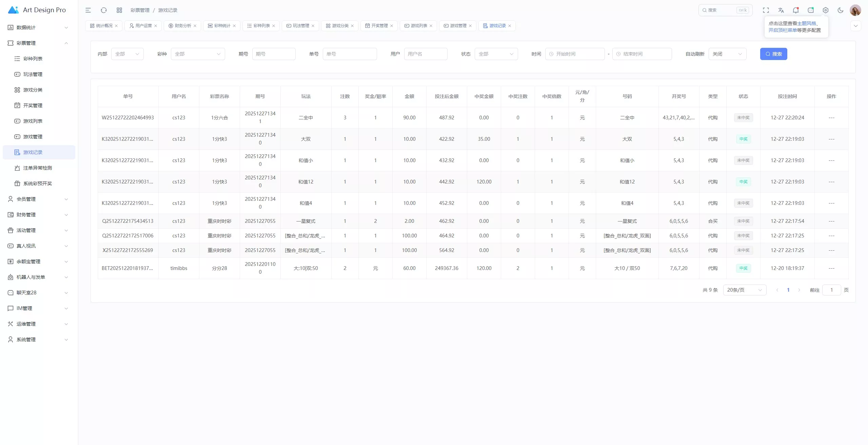Click the user avatar in the top right
The height and width of the screenshot is (445, 868).
855,10
